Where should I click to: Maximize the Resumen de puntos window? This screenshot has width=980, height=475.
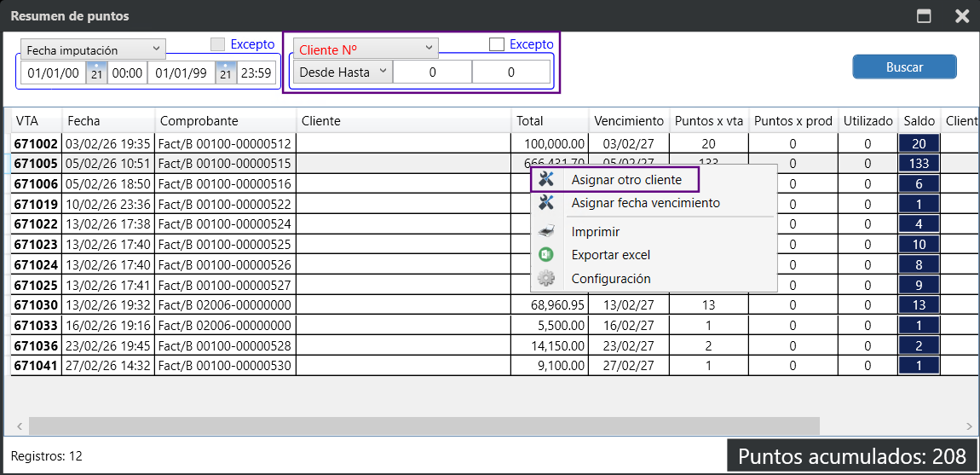coord(923,16)
